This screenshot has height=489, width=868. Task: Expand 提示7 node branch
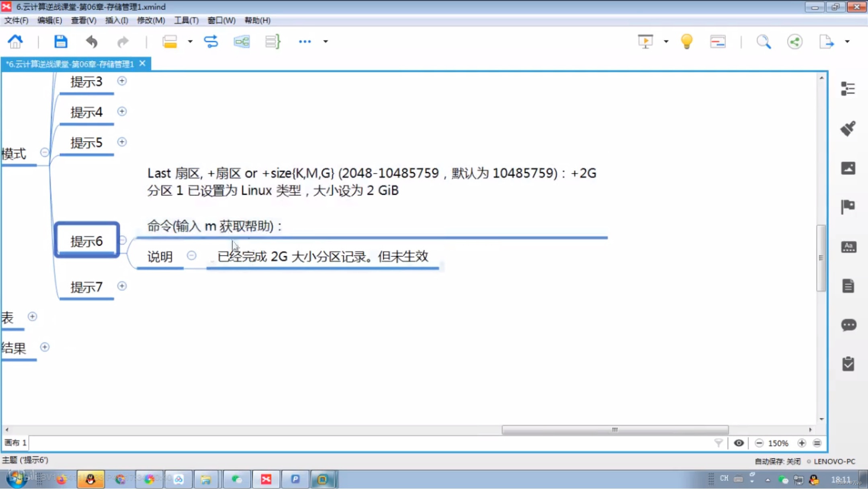[x=122, y=287]
